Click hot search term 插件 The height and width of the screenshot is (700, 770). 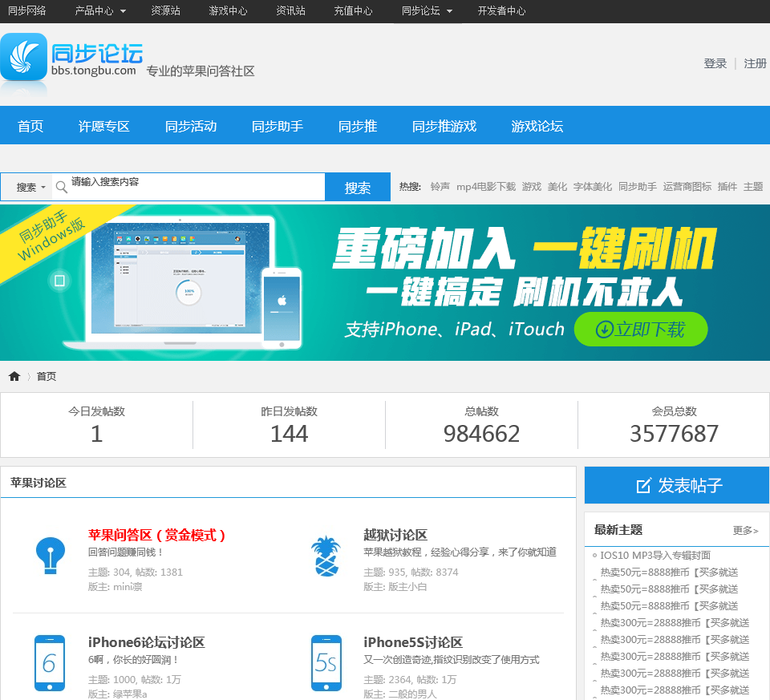(727, 187)
